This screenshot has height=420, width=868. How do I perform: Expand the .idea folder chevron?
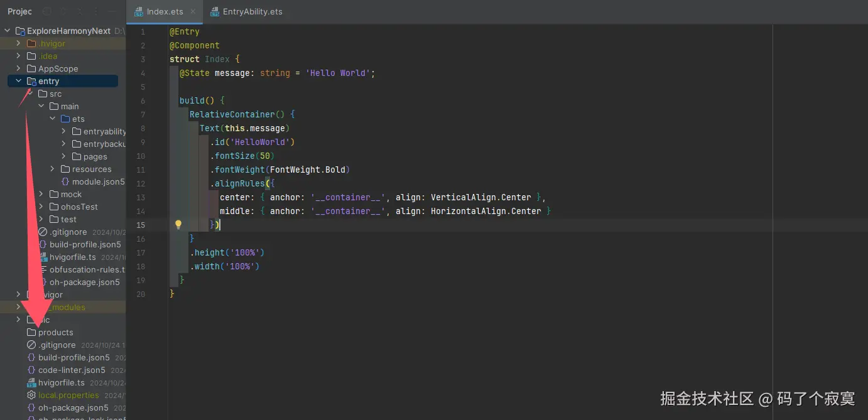tap(19, 56)
